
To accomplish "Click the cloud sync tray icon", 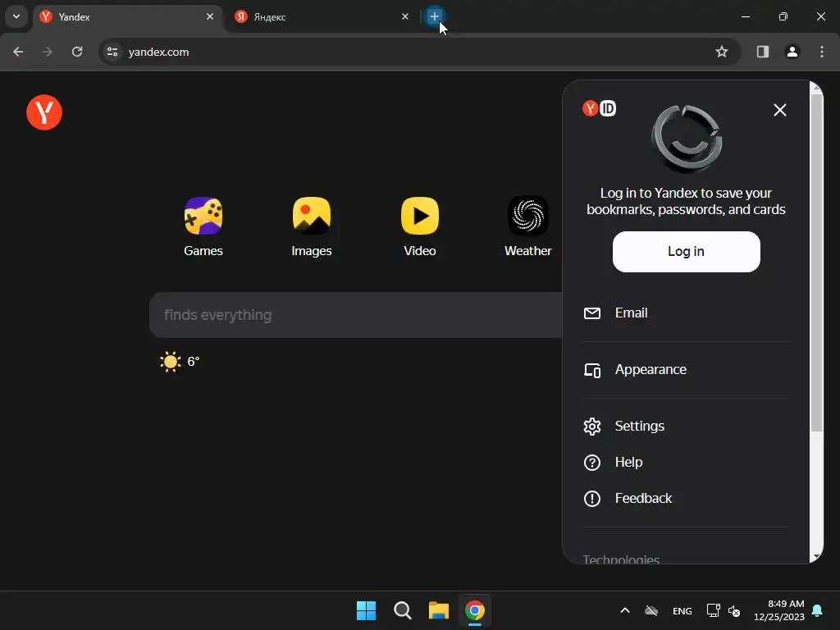I will coord(651,610).
